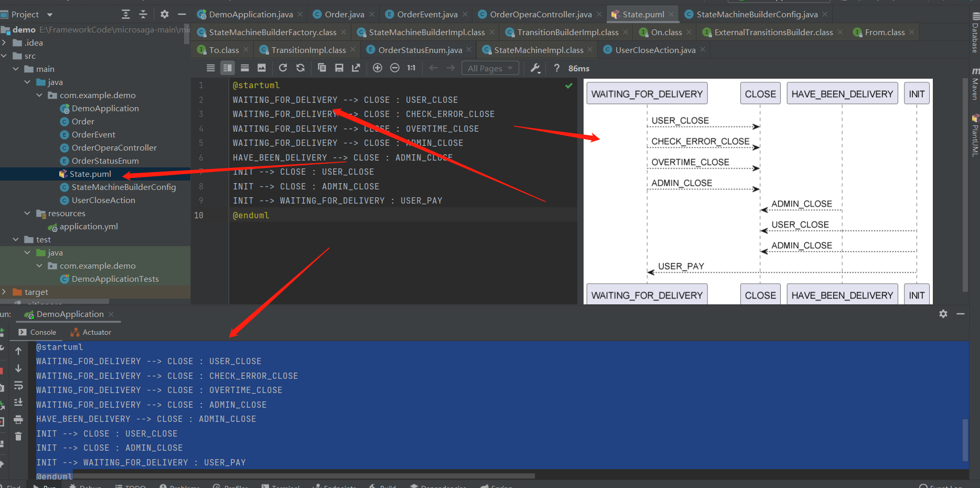Image resolution: width=980 pixels, height=488 pixels.
Task: Zoom in the PlantUML preview
Action: tap(377, 68)
